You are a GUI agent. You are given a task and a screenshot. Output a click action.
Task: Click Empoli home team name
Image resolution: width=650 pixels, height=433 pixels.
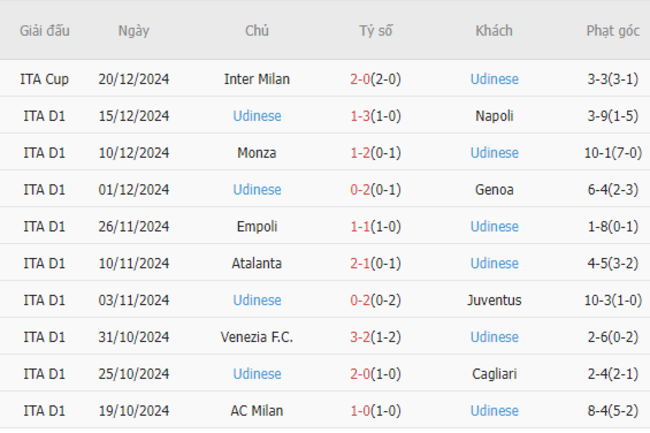(257, 226)
